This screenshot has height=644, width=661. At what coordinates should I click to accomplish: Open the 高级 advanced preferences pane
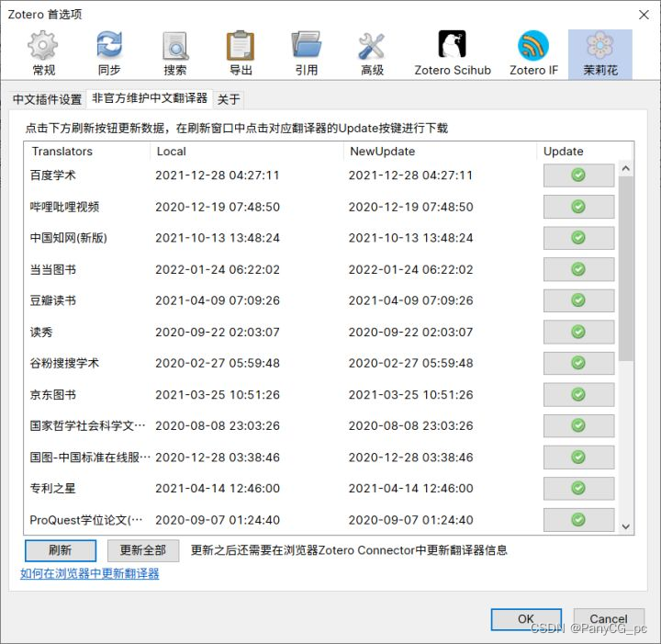[x=372, y=53]
